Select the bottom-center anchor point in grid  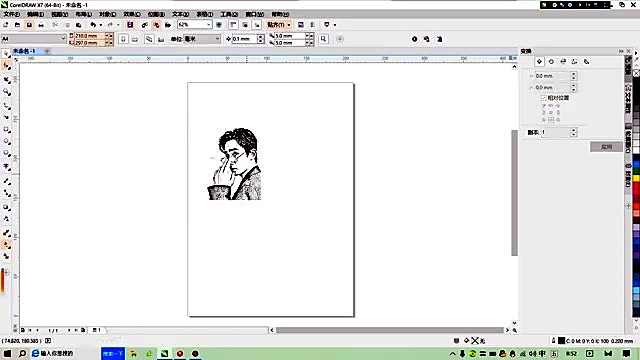[551, 120]
